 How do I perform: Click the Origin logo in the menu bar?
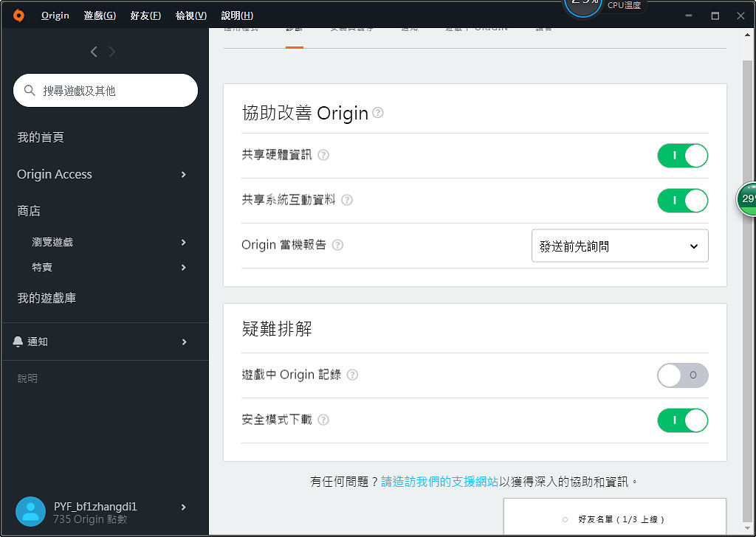18,14
